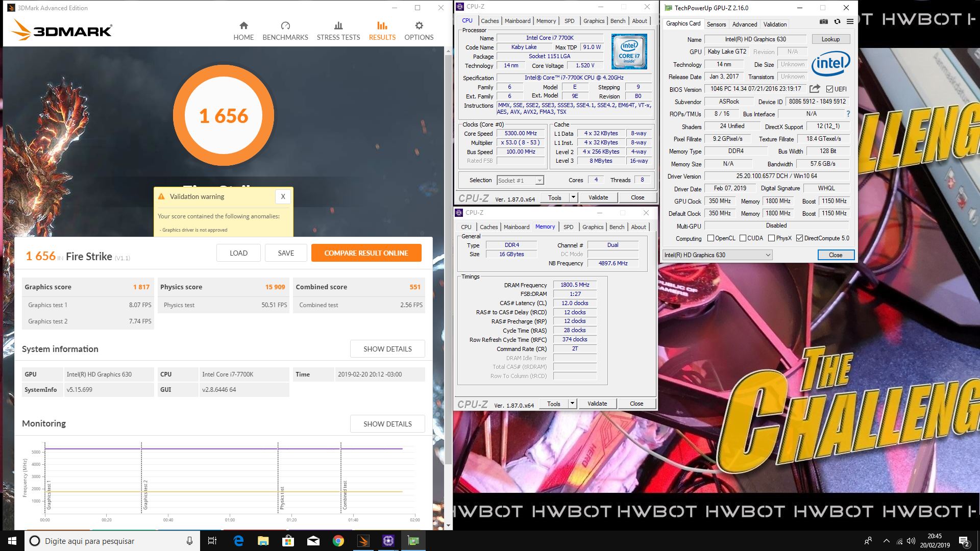The image size is (980, 551).
Task: Open the Validation tab in GPU-Z
Action: [775, 24]
